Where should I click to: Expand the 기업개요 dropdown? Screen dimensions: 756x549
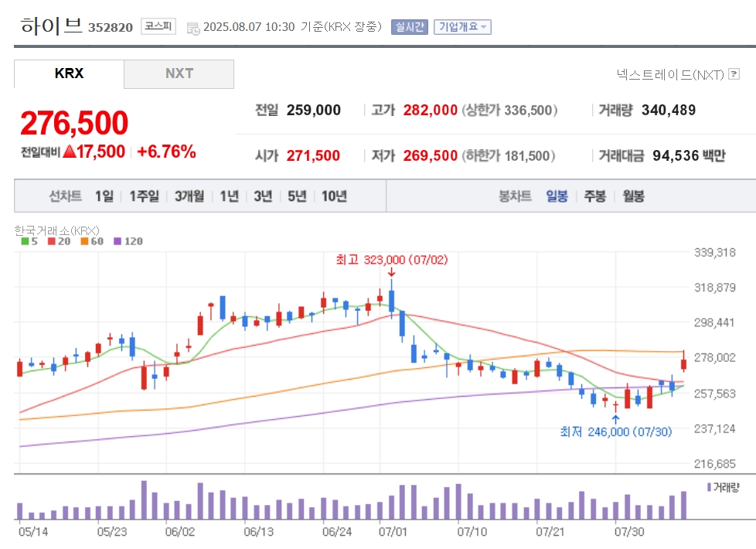click(462, 27)
